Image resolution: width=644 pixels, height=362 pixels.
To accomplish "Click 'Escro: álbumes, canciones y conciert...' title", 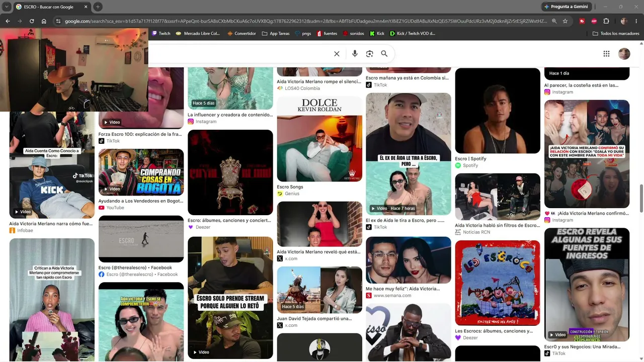I will coord(230,220).
